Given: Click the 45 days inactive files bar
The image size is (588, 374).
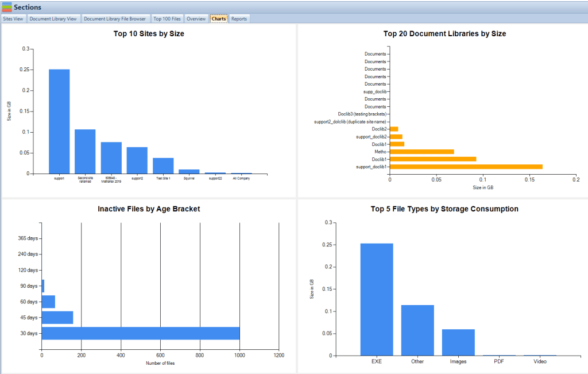Looking at the screenshot, I should coord(57,317).
